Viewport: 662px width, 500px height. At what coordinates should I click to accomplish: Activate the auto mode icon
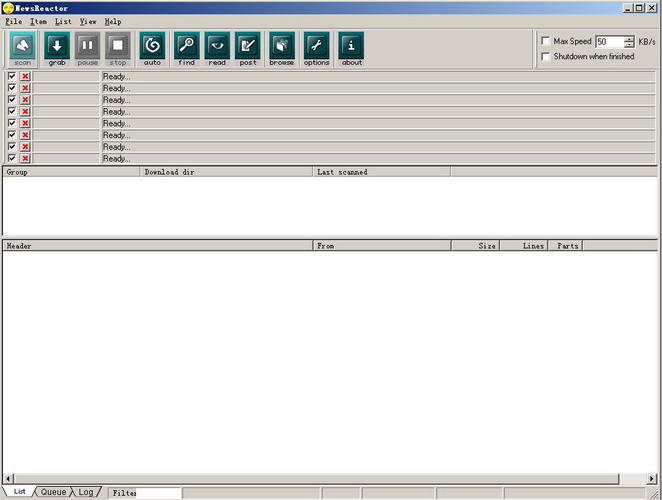click(x=152, y=49)
